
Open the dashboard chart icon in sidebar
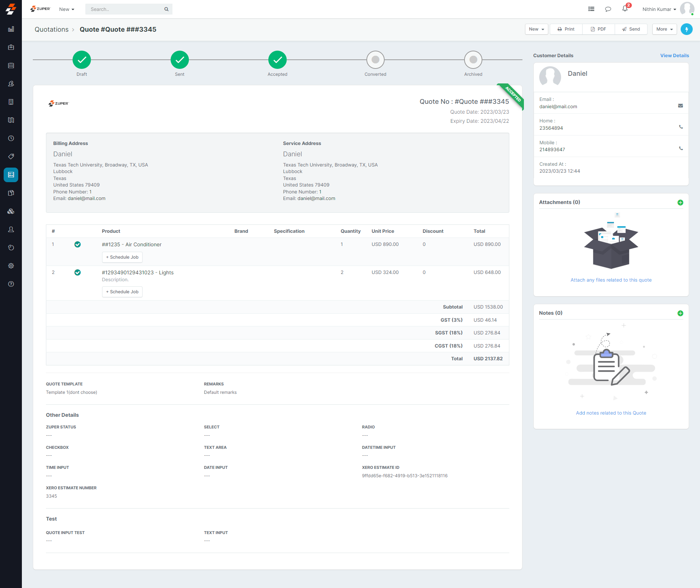click(x=11, y=29)
